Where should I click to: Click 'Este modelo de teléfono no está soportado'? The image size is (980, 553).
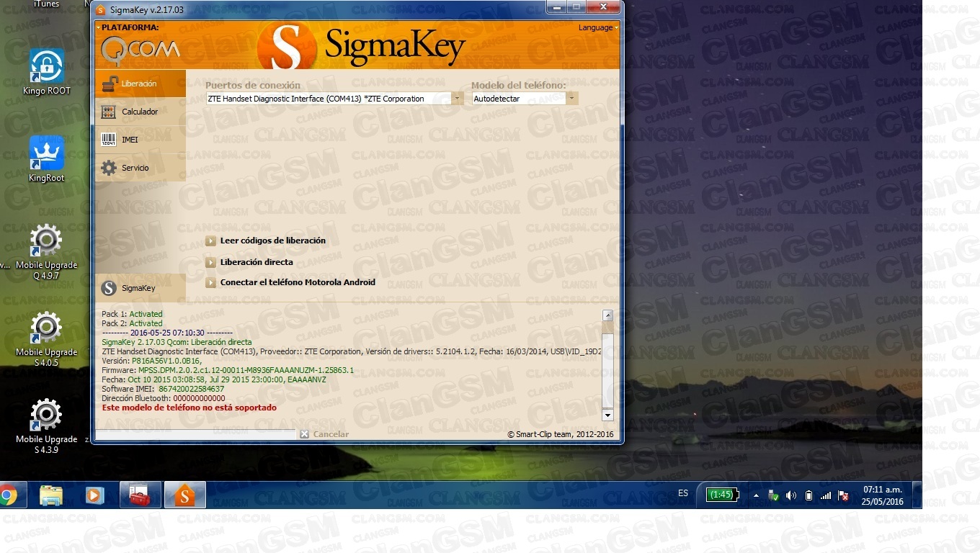pyautogui.click(x=189, y=408)
